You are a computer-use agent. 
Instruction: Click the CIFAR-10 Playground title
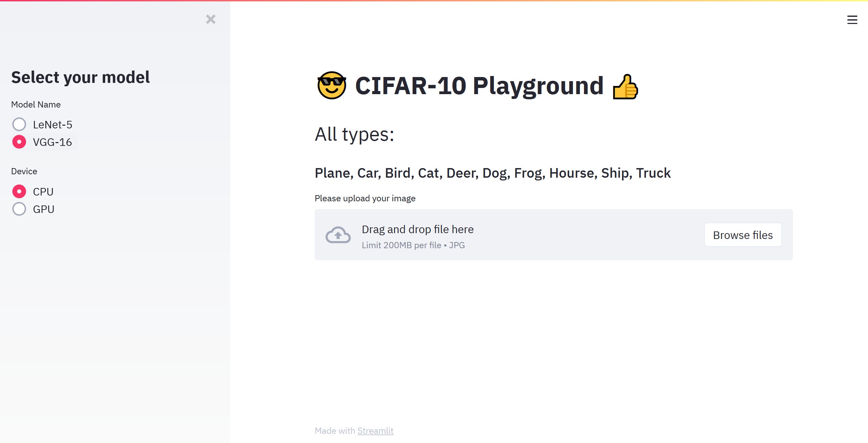pos(479,86)
